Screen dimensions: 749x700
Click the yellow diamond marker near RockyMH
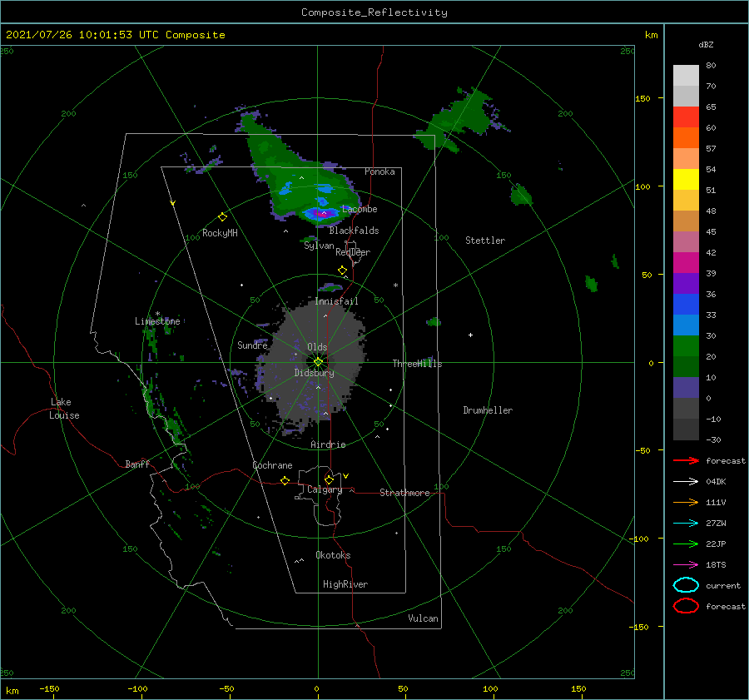[222, 217]
